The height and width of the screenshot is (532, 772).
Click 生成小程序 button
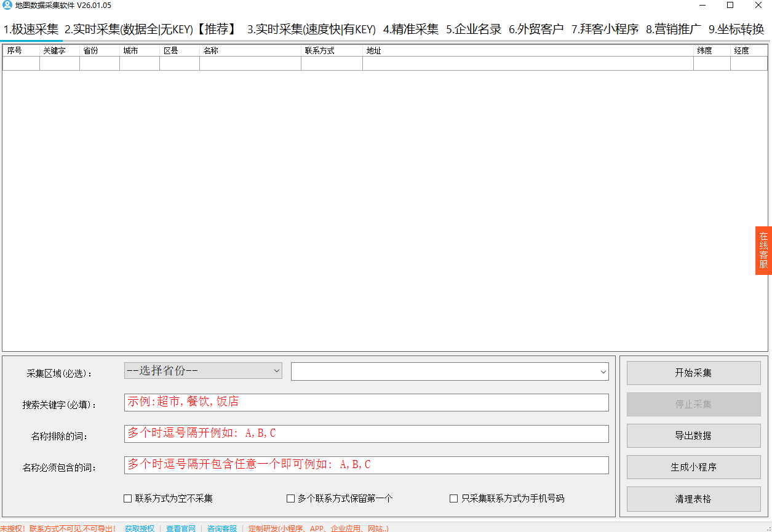click(694, 467)
